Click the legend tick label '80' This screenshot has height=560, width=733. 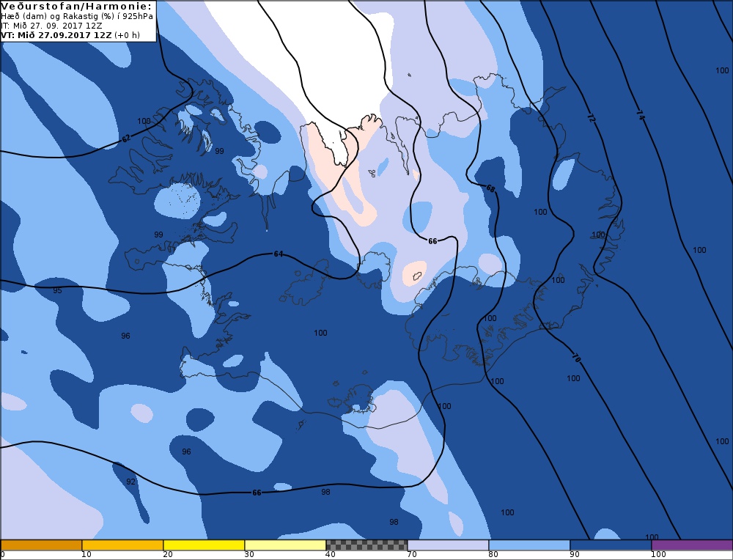(493, 555)
